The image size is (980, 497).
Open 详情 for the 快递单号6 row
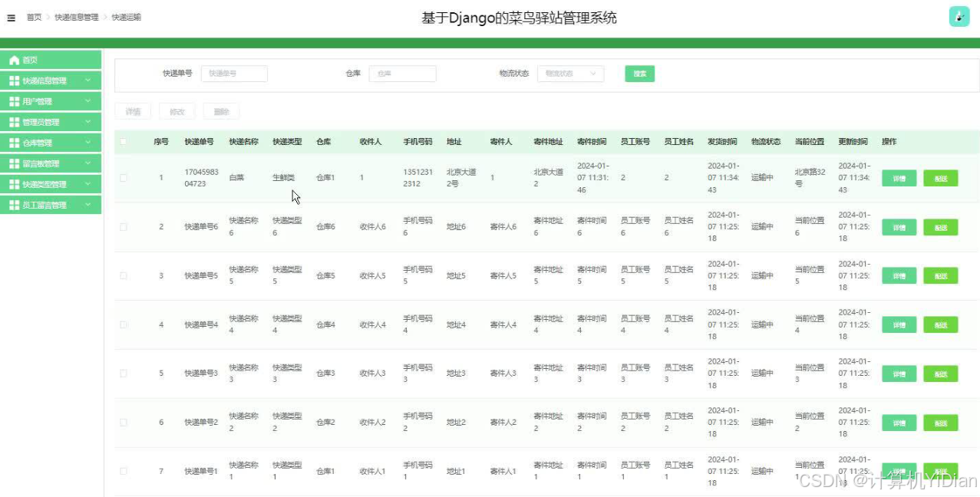pos(899,227)
